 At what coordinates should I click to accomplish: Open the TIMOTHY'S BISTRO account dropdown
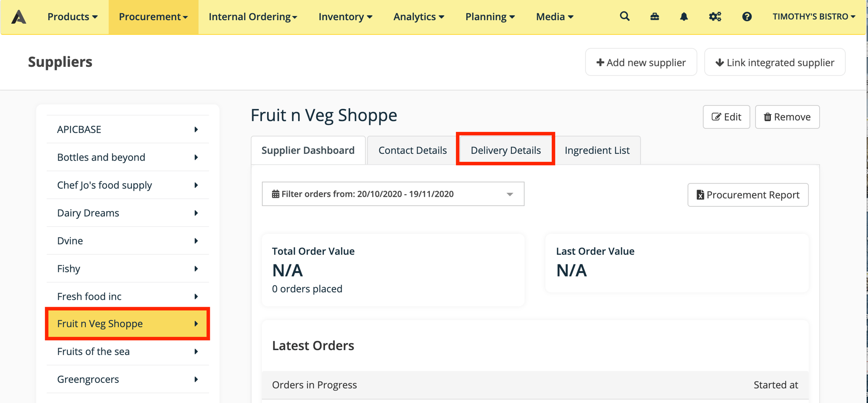(813, 16)
